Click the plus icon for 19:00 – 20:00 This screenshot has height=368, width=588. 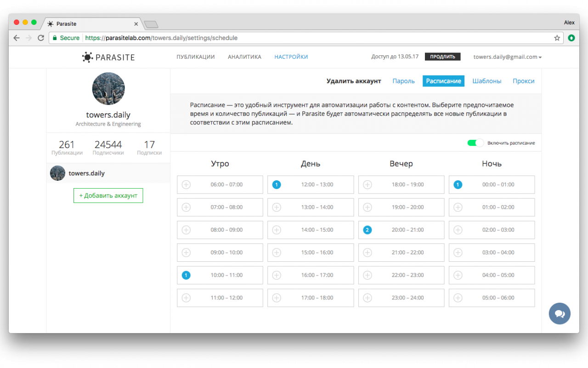367,207
